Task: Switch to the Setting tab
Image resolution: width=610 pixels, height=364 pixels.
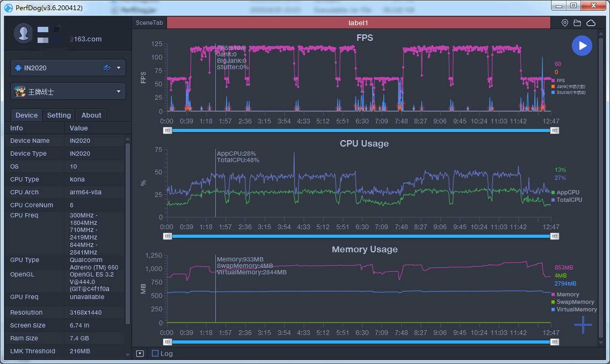Action: 59,115
